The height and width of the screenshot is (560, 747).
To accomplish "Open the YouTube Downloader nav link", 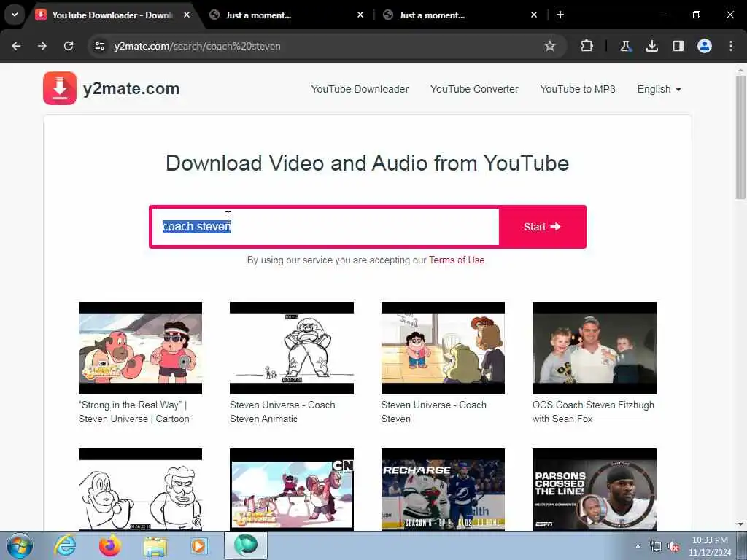I will click(x=360, y=89).
